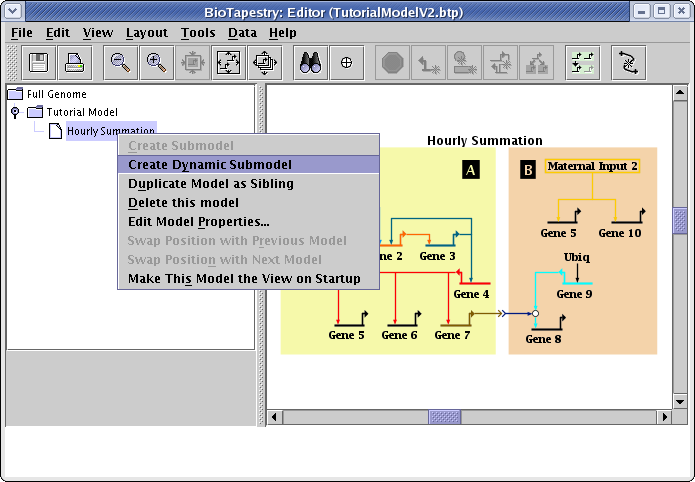Open the Layout menu
695x482 pixels.
point(146,32)
